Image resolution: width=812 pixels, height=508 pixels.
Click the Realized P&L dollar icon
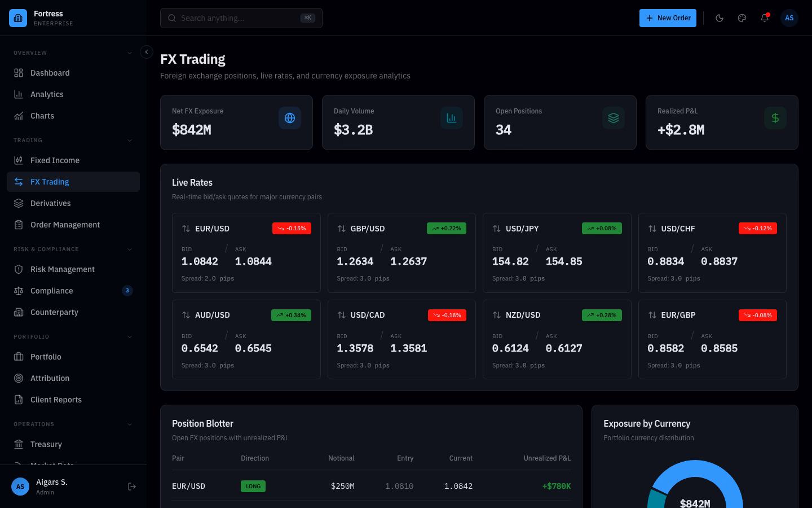point(775,118)
